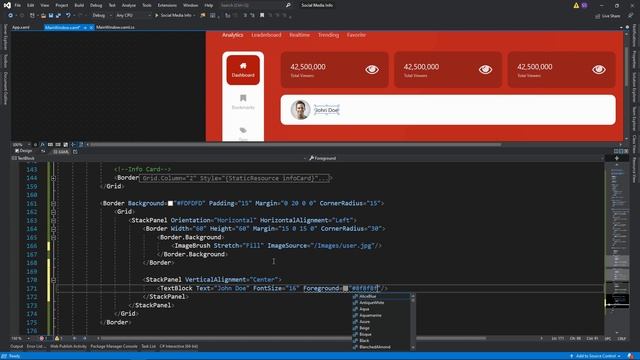Collapse the StackPanel block on line 163
Viewport: 640px width, 360px height.
coord(53,221)
